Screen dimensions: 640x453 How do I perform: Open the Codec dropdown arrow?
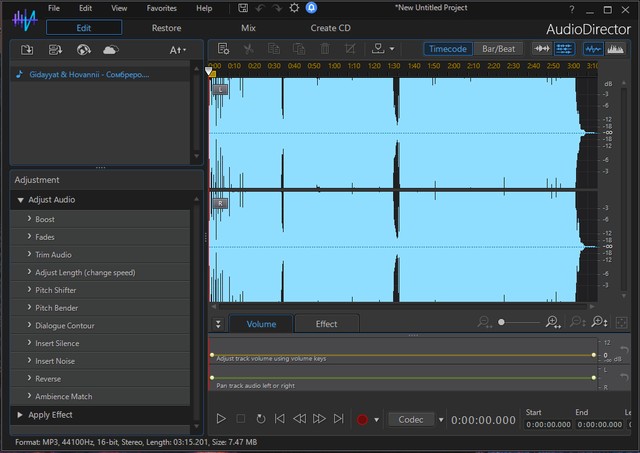pyautogui.click(x=442, y=419)
